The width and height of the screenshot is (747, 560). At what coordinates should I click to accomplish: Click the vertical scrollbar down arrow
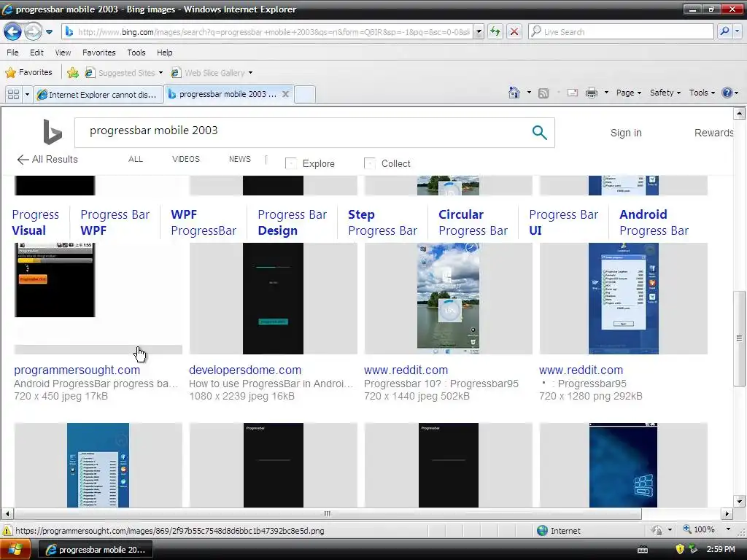coord(740,501)
